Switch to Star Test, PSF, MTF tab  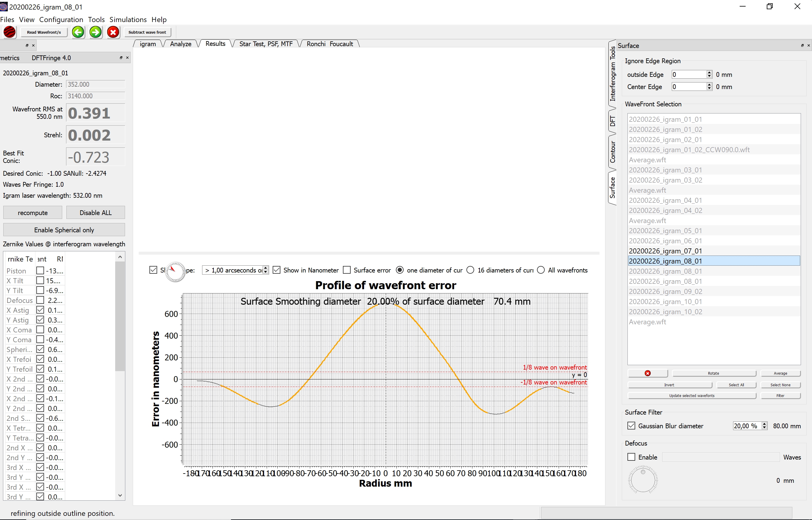coord(266,44)
